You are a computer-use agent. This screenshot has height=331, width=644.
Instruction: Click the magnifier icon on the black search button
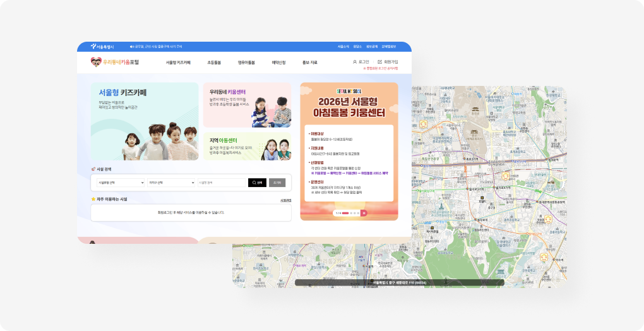tap(254, 183)
